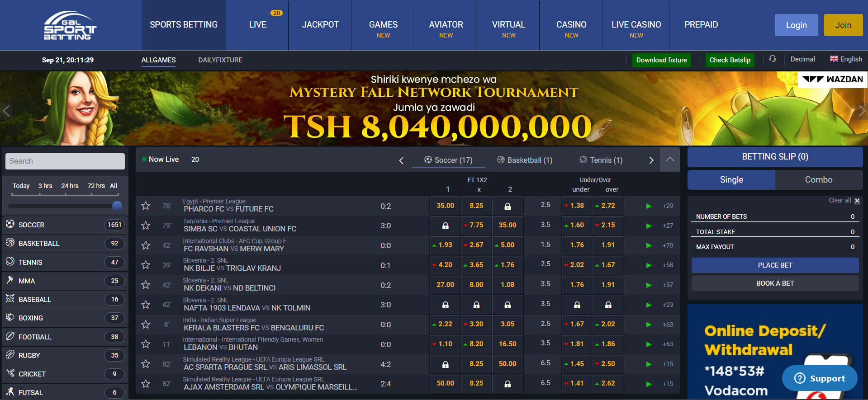Switch to the Combo betslip tab
Viewport: 868px width, 400px height.
[819, 180]
